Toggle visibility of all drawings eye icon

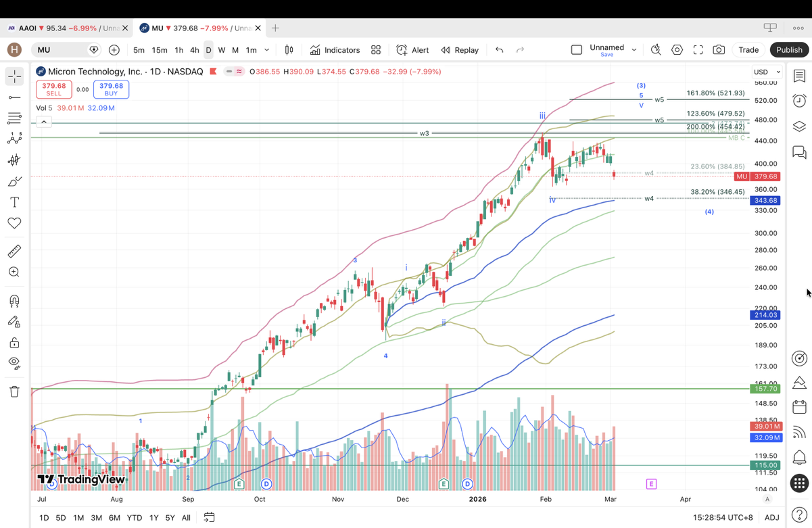(14, 362)
